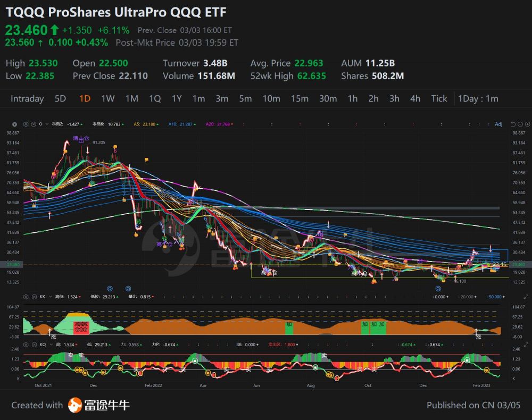Click the TQQQ ProShares UltraPro QQQ title

tap(114, 11)
